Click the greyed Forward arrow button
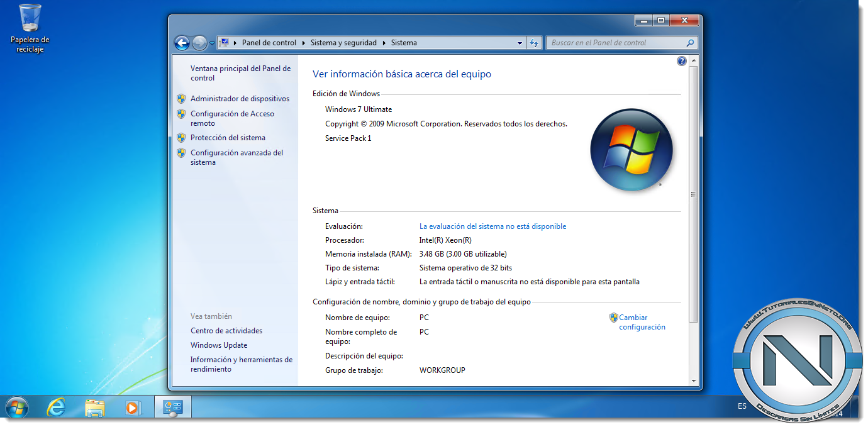The width and height of the screenshot is (868, 427). (x=199, y=43)
